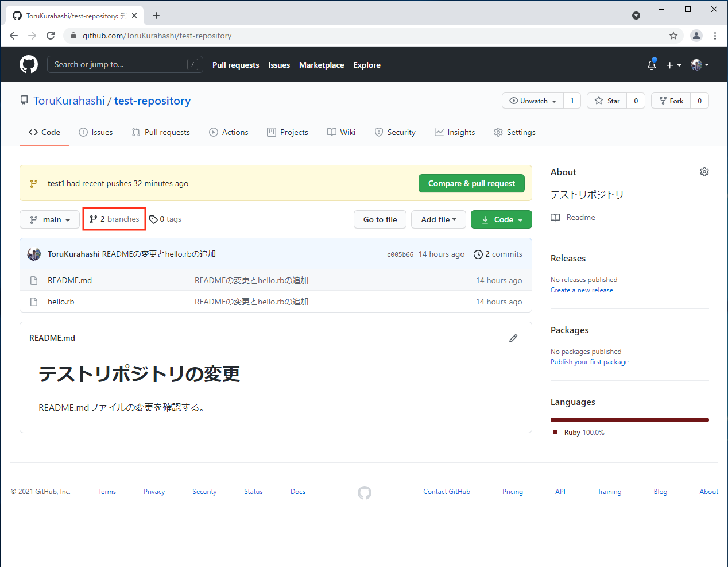Click Go to file button
Image resolution: width=728 pixels, height=567 pixels.
coord(380,219)
